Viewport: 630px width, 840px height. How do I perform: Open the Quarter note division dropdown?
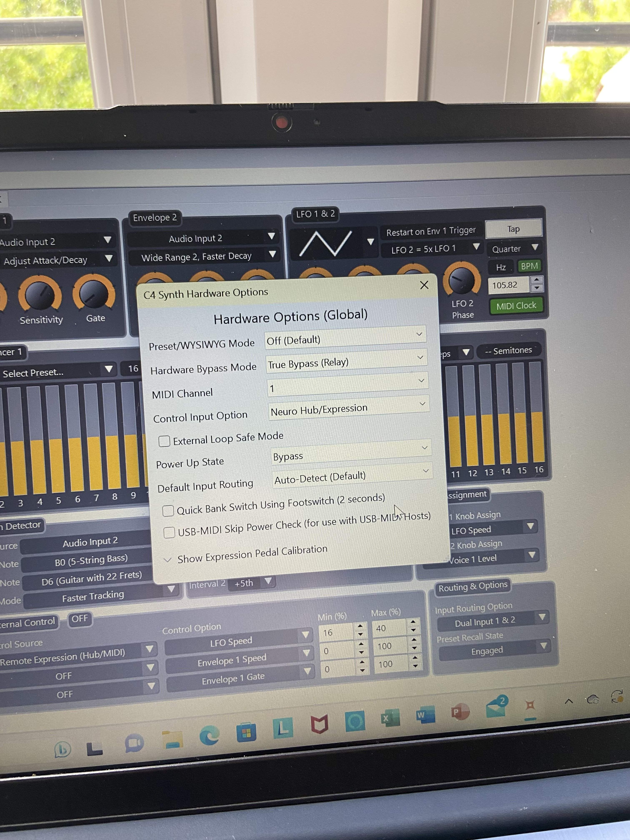(x=514, y=249)
